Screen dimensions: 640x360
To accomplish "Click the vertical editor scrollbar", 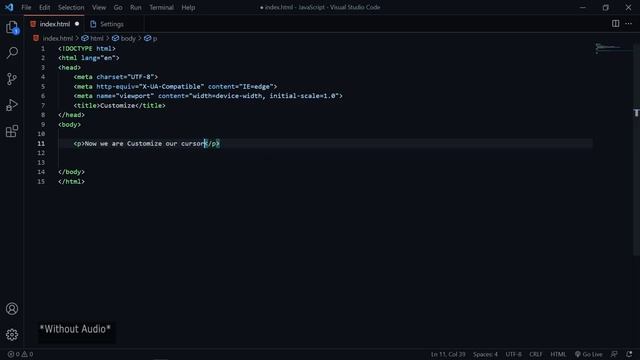I will pyautogui.click(x=636, y=149).
